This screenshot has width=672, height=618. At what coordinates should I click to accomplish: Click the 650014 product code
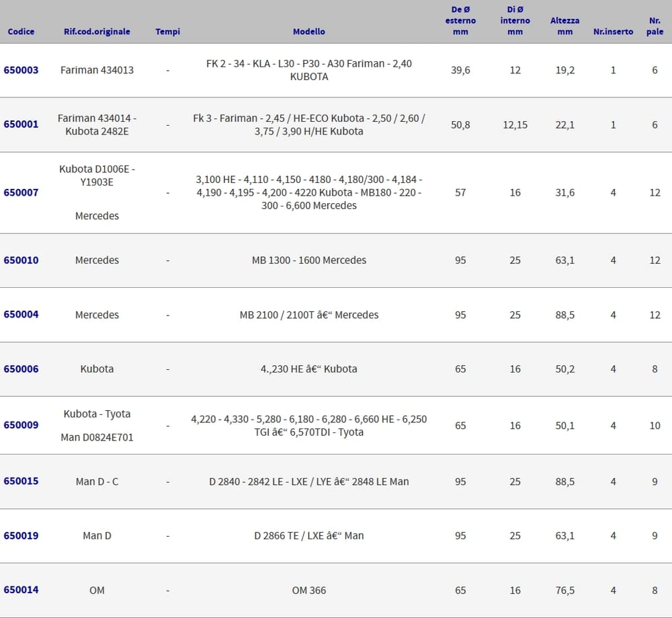click(22, 590)
